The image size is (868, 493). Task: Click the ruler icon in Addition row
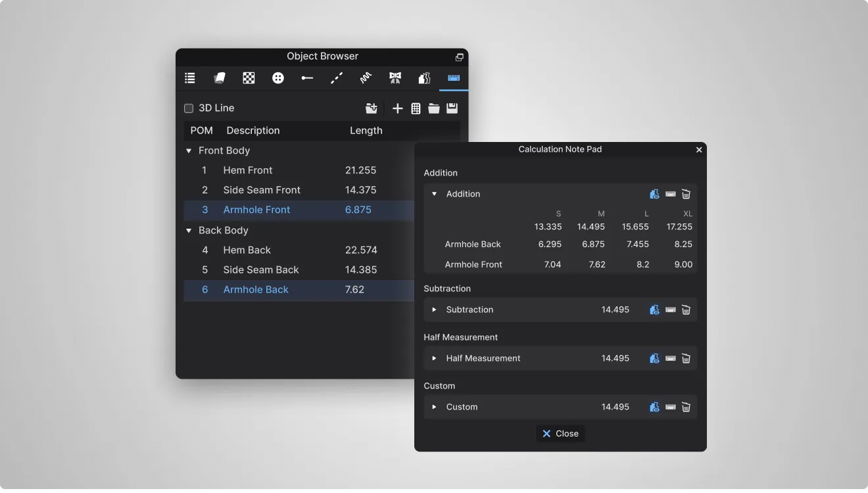point(670,194)
